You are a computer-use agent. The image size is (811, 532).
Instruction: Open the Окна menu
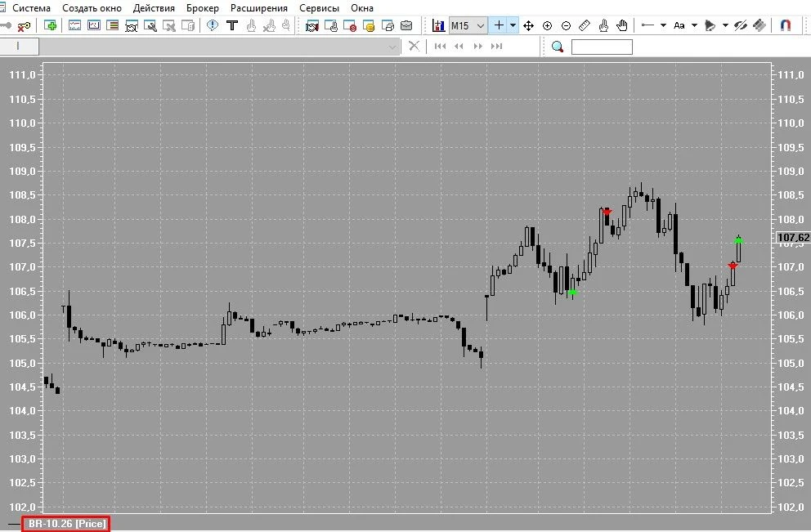click(362, 8)
